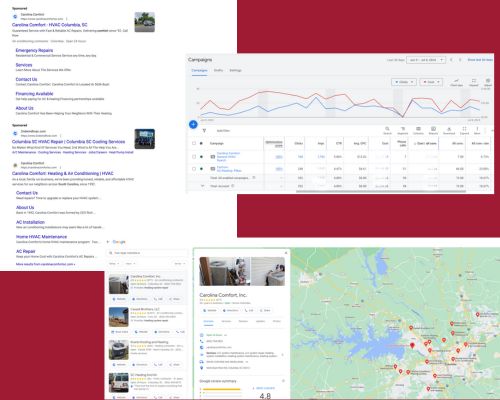Click horizontal scrollbar below campaigns table
The height and width of the screenshot is (400, 500).
382,191
